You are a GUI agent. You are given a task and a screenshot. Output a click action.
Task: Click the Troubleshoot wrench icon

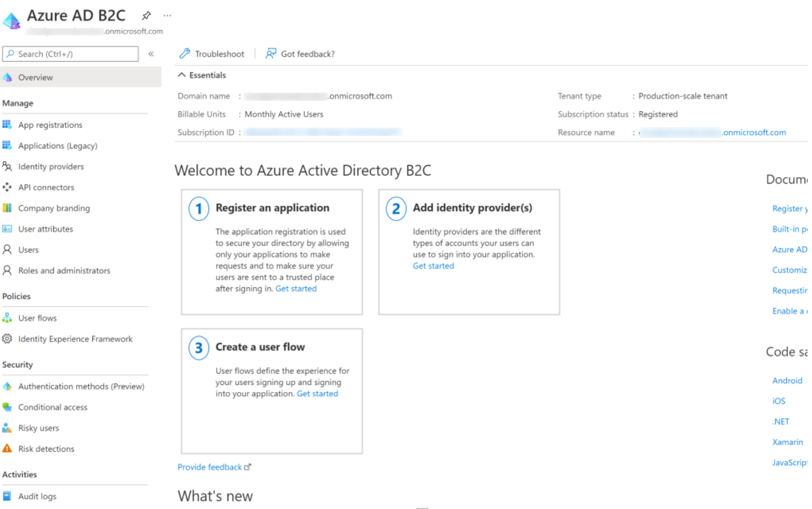point(185,54)
